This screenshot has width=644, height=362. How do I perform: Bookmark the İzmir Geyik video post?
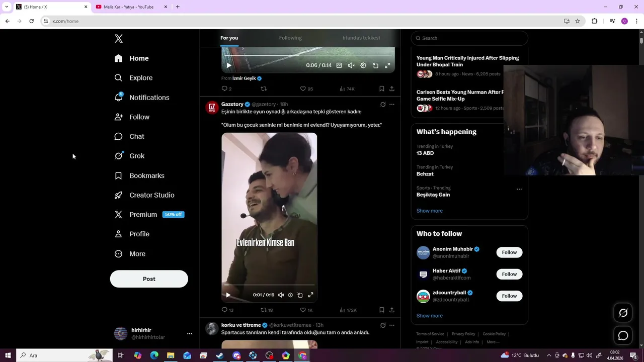pyautogui.click(x=382, y=88)
